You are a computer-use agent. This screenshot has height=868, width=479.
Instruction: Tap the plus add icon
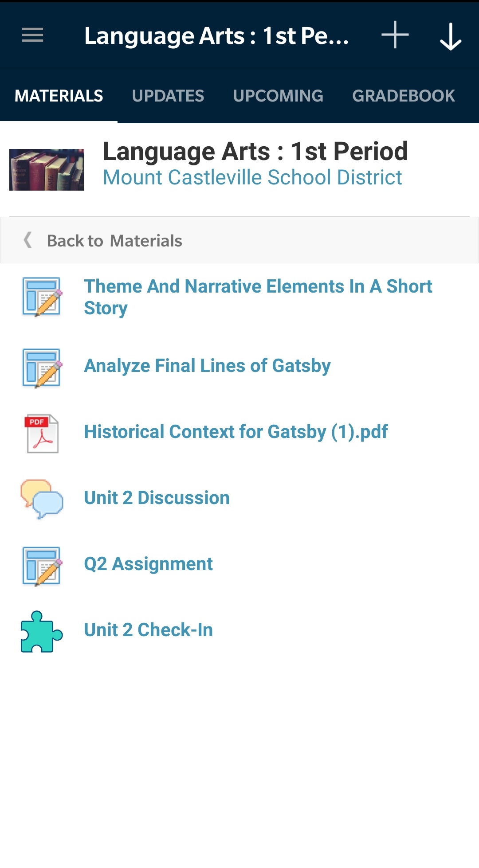pyautogui.click(x=395, y=35)
